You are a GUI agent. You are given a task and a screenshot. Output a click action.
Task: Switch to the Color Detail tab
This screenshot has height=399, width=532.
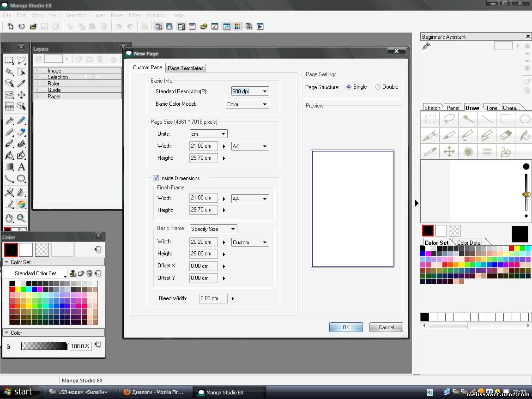tap(470, 242)
